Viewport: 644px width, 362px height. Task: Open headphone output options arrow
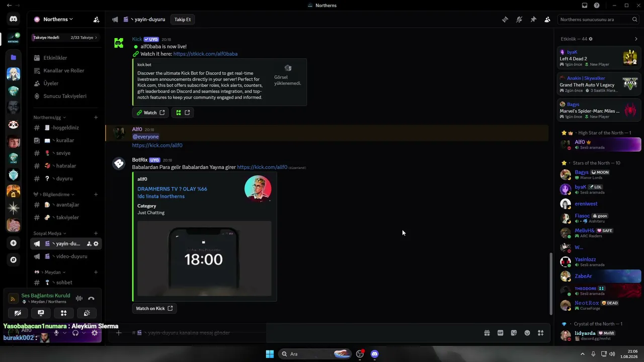84,333
